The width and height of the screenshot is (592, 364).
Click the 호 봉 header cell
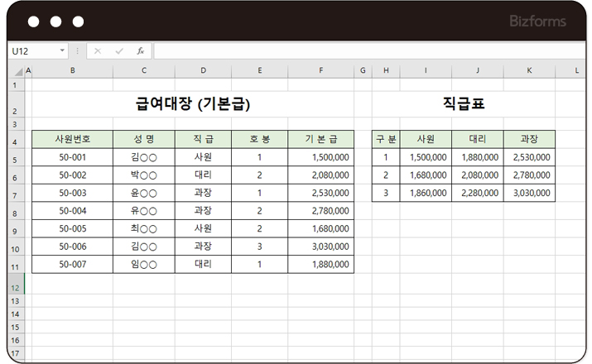click(x=260, y=139)
